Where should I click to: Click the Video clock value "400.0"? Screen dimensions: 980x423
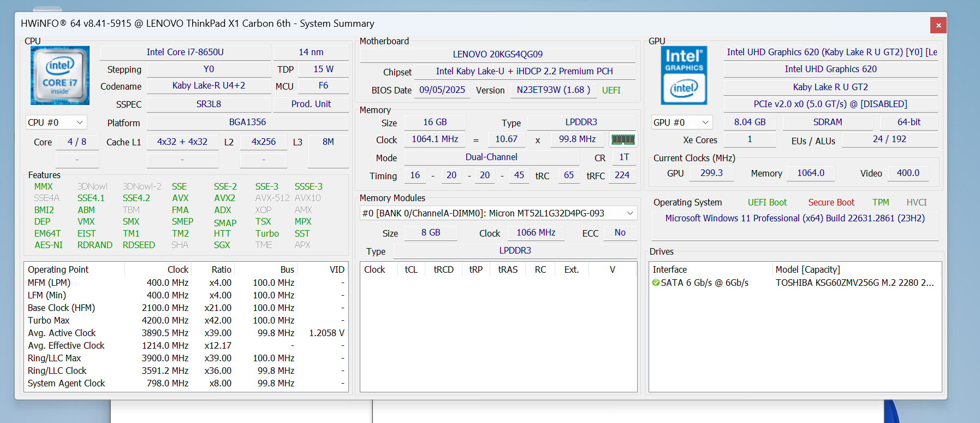908,173
